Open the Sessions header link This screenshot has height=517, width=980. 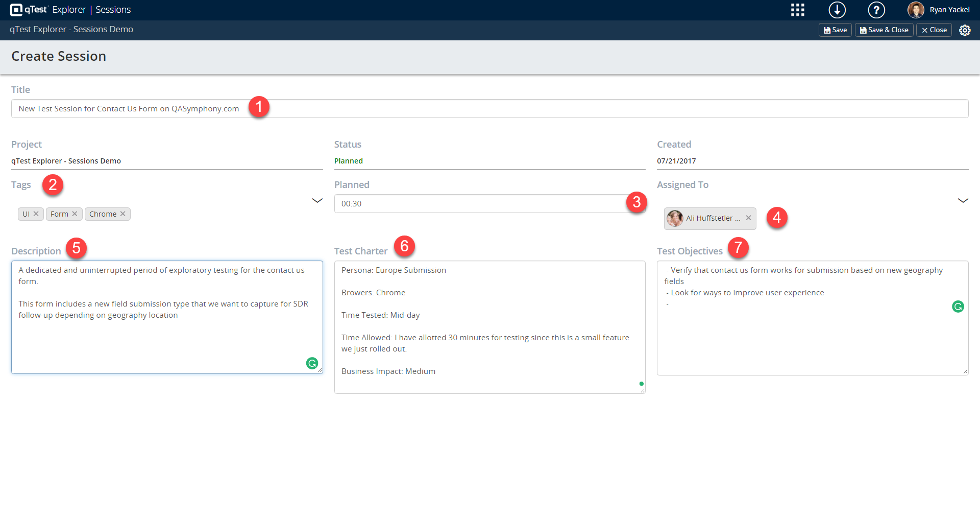click(113, 10)
